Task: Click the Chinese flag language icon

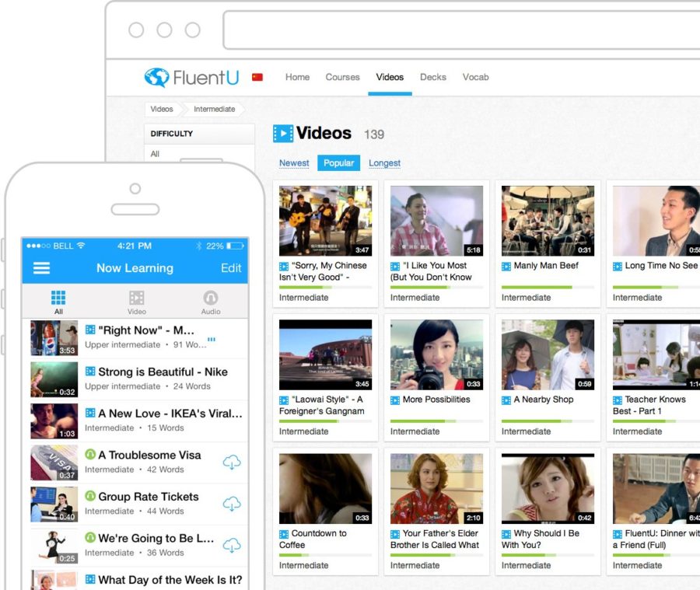Action: tap(257, 76)
